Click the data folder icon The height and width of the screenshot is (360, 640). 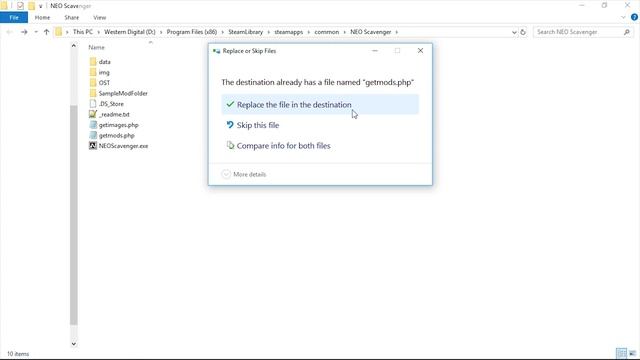click(93, 62)
